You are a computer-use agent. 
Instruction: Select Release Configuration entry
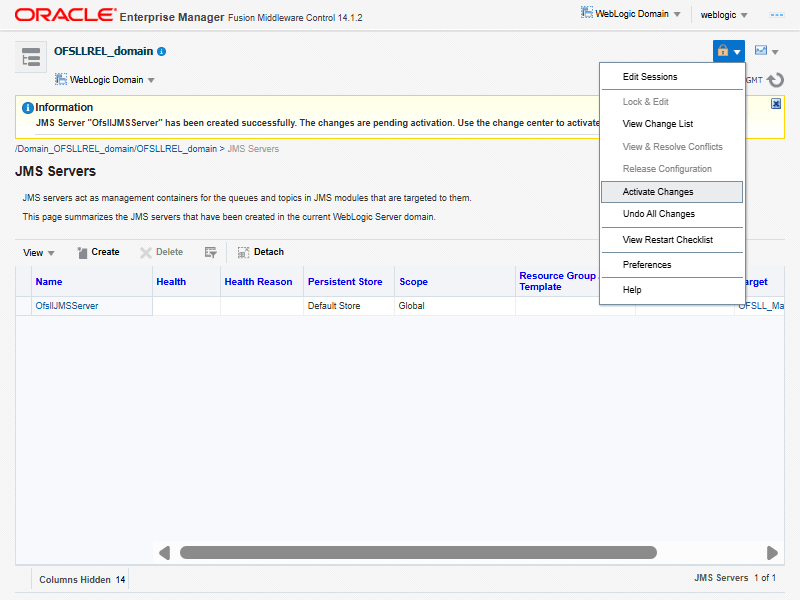pyautogui.click(x=666, y=168)
